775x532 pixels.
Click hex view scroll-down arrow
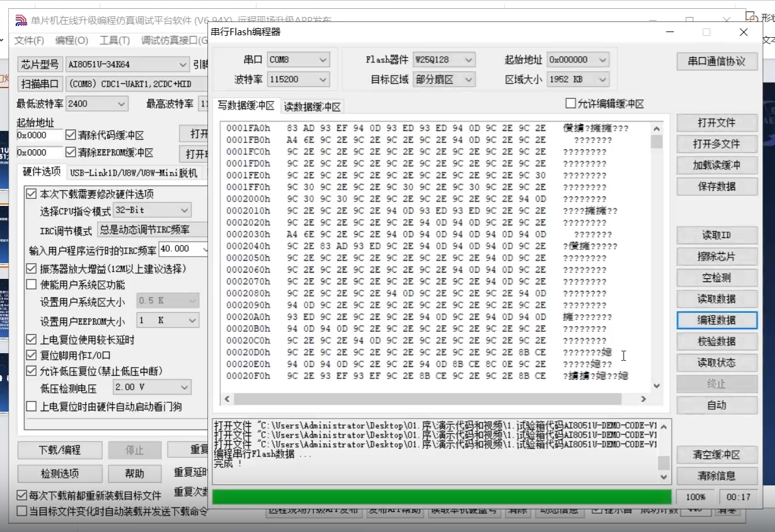tap(657, 386)
